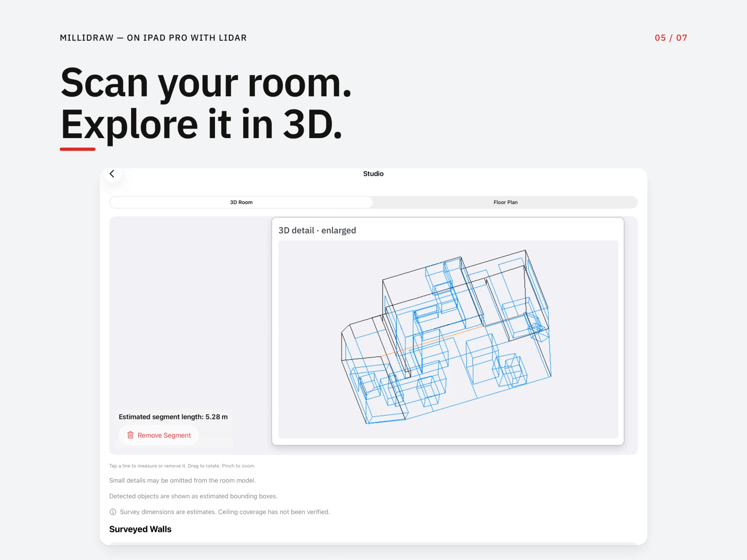Click the Remove Segment button
Viewport: 747px width, 560px height.
pyautogui.click(x=159, y=435)
